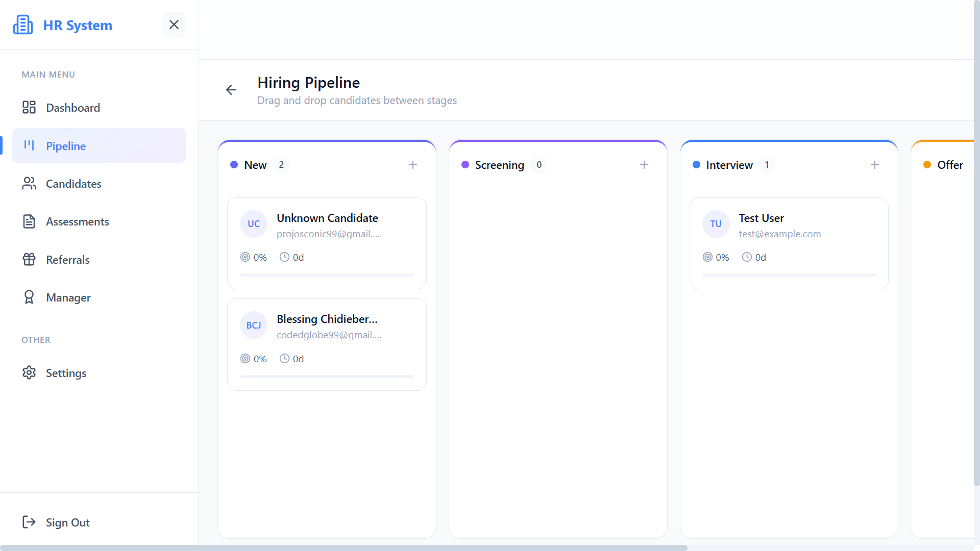Click the Settings gear icon
This screenshot has width=980, height=551.
pos(29,372)
